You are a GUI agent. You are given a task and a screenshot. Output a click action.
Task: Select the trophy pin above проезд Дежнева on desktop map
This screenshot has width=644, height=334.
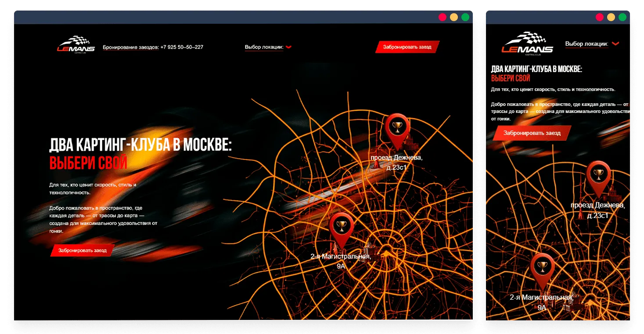point(397,127)
